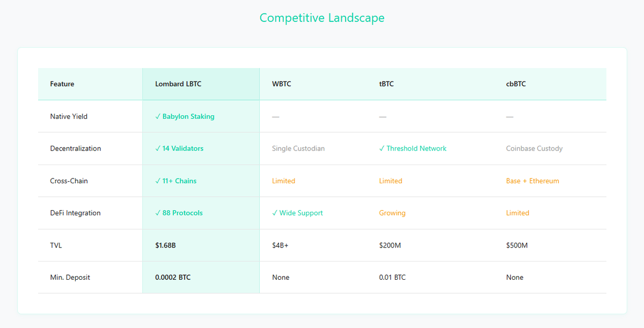Click the WBTC dash in Native Yield row

point(275,116)
